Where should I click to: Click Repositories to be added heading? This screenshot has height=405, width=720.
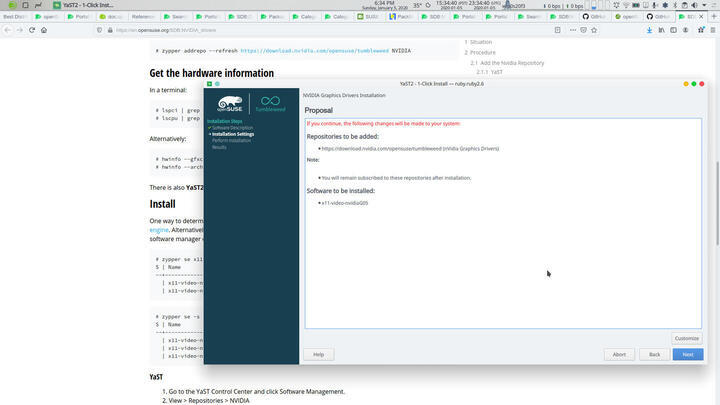tap(343, 136)
